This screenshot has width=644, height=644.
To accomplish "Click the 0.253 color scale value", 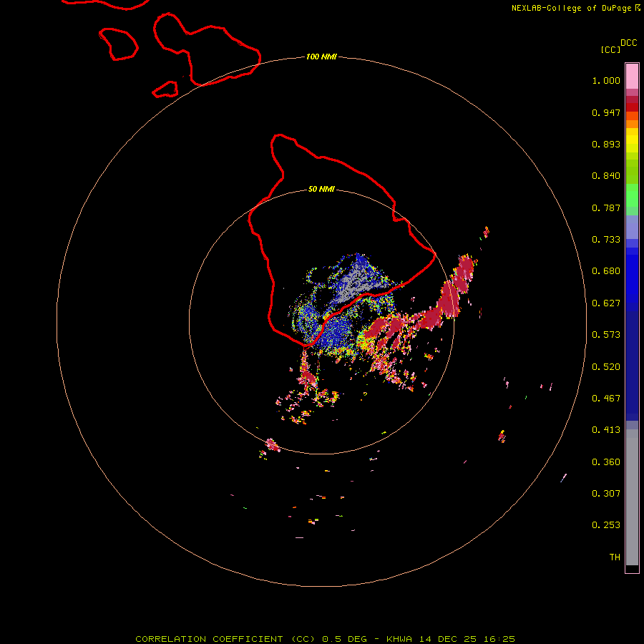I will coord(606,525).
